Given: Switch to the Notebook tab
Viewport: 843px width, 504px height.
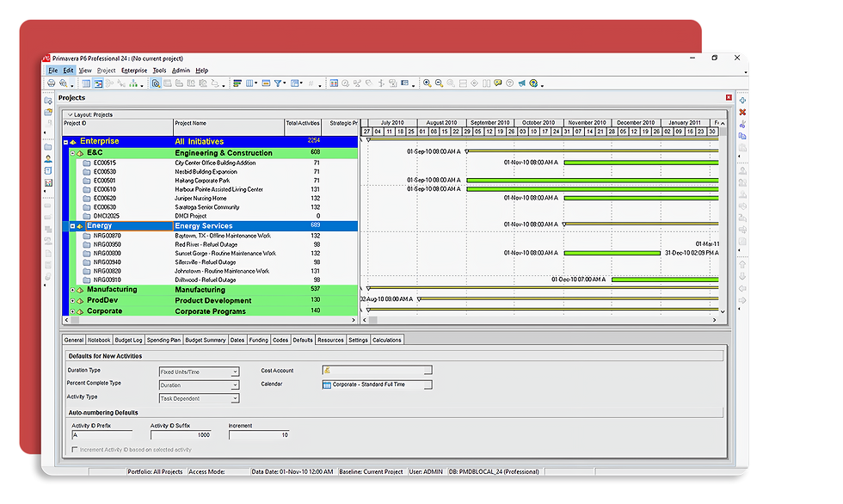Looking at the screenshot, I should [99, 340].
